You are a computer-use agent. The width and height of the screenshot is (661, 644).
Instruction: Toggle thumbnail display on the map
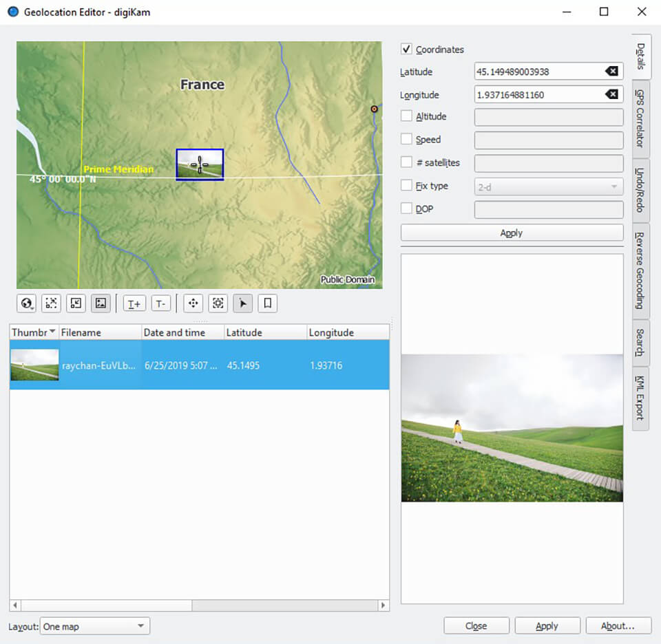(x=100, y=303)
